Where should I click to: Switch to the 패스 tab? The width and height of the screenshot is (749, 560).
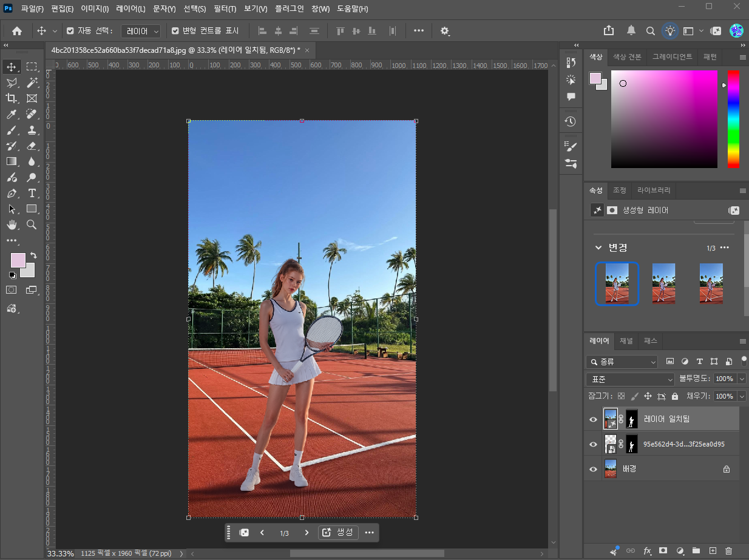pos(651,341)
